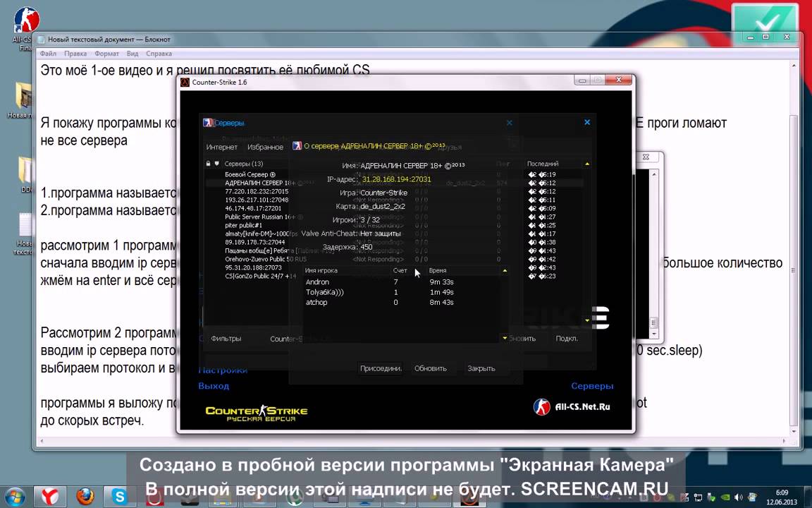
Task: Click the Серверы (13) column header
Action: click(x=243, y=164)
